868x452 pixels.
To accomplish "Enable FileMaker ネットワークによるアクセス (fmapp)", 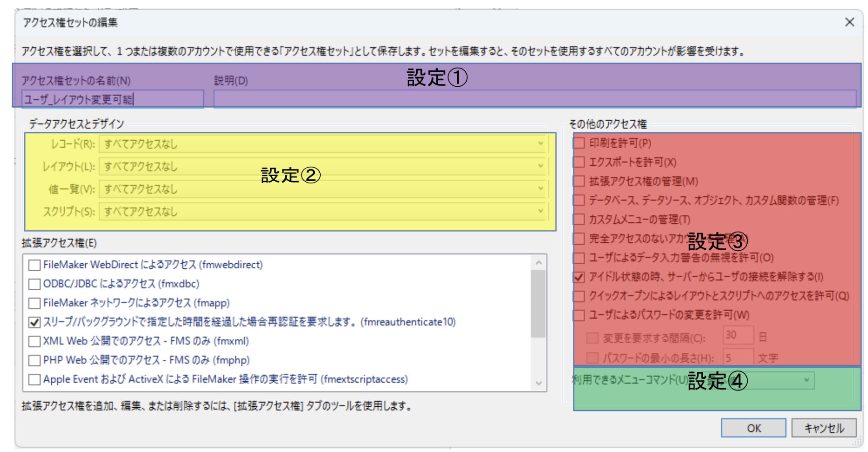I will [34, 303].
